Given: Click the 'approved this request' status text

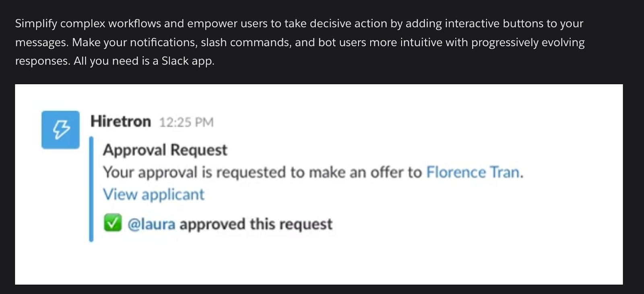Looking at the screenshot, I should [x=256, y=224].
